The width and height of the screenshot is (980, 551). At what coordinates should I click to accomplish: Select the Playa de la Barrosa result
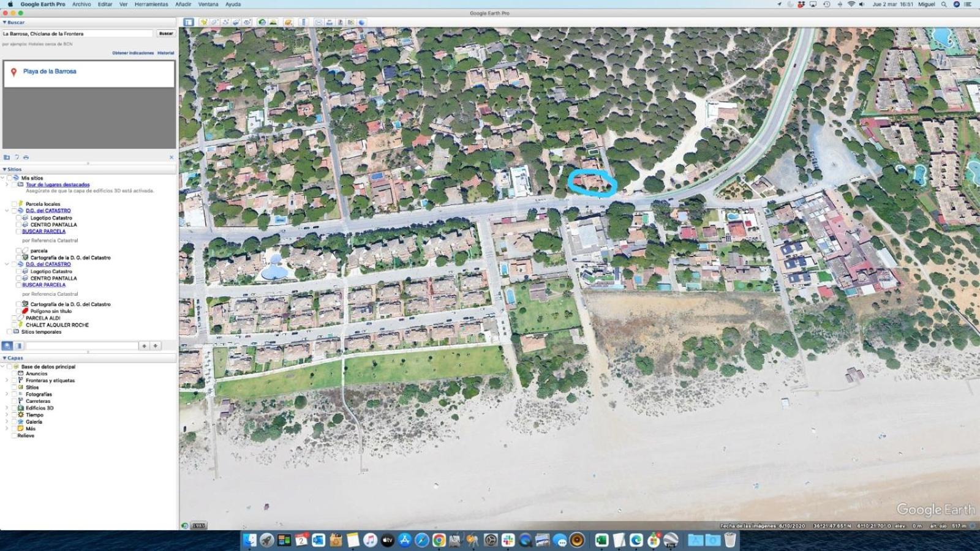(x=50, y=72)
